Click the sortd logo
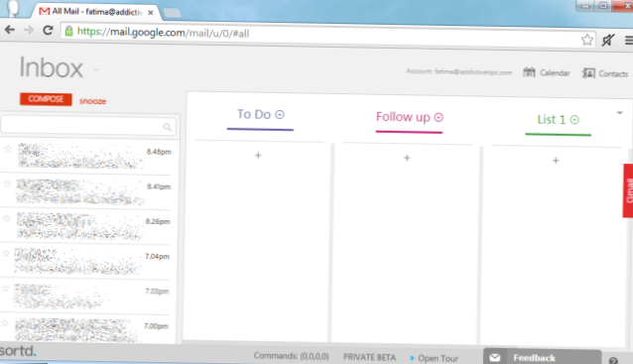The height and width of the screenshot is (364, 633). click(18, 350)
